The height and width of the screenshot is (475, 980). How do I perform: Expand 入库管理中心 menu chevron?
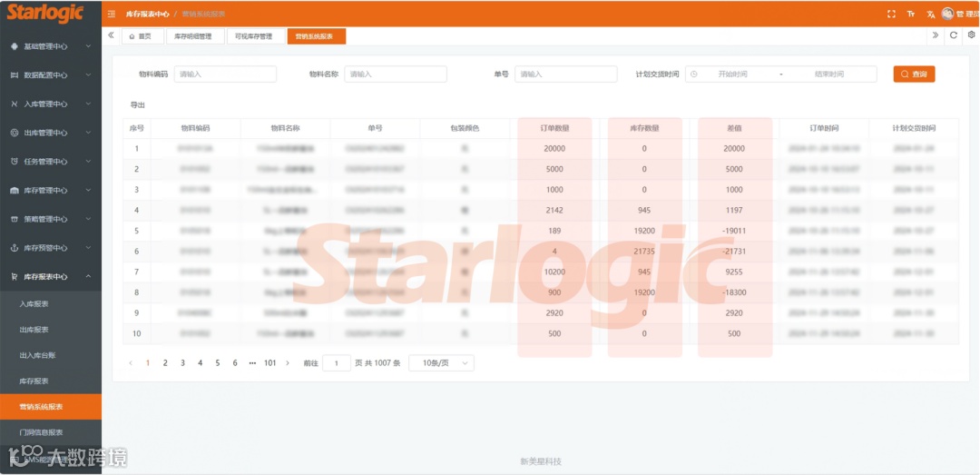pos(88,104)
